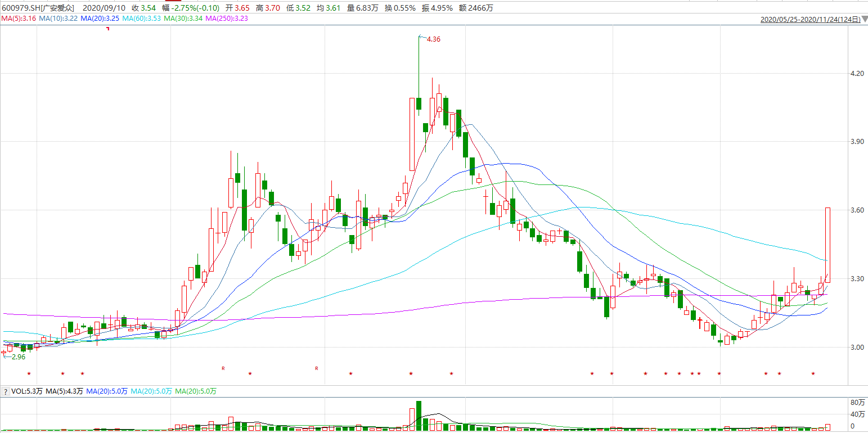Viewport: 868px width, 433px height.
Task: Select the cyan MA(60):3.53 indicator label
Action: (x=142, y=19)
